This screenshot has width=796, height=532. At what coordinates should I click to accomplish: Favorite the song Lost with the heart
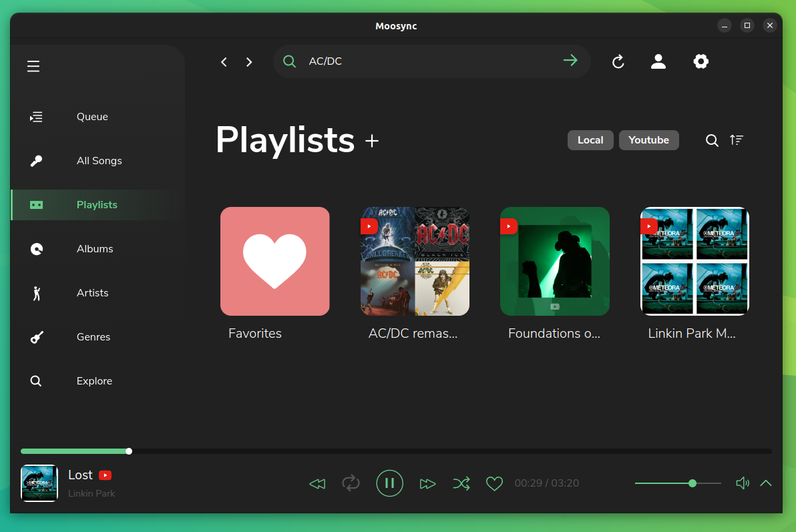tap(494, 483)
